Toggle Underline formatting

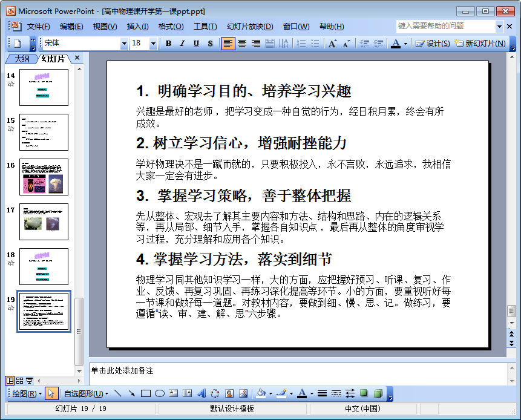pyautogui.click(x=196, y=44)
